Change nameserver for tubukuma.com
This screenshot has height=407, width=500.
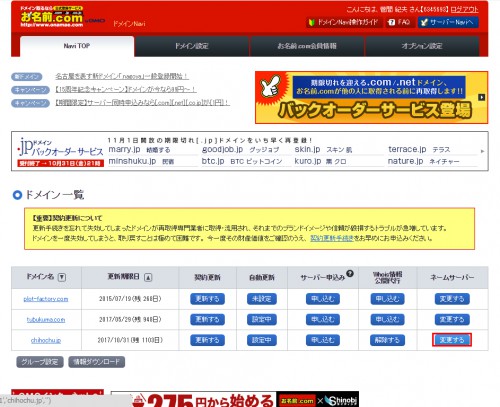tap(452, 319)
